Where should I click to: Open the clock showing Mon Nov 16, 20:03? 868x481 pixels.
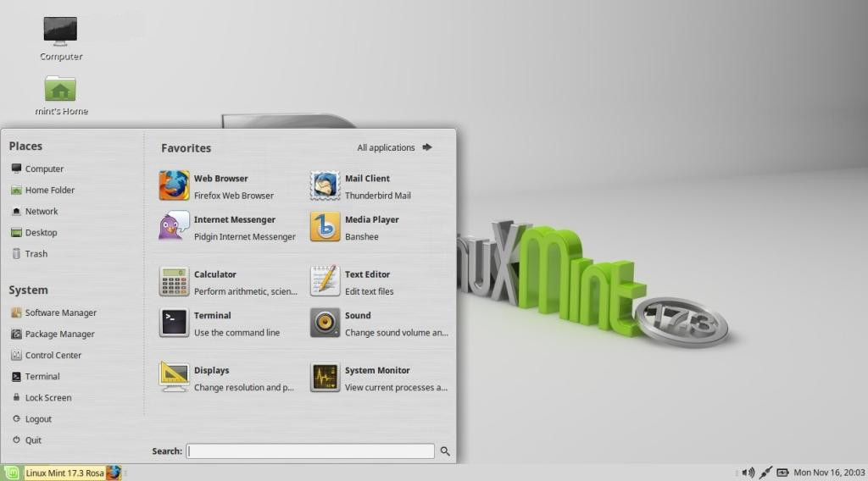pyautogui.click(x=829, y=473)
